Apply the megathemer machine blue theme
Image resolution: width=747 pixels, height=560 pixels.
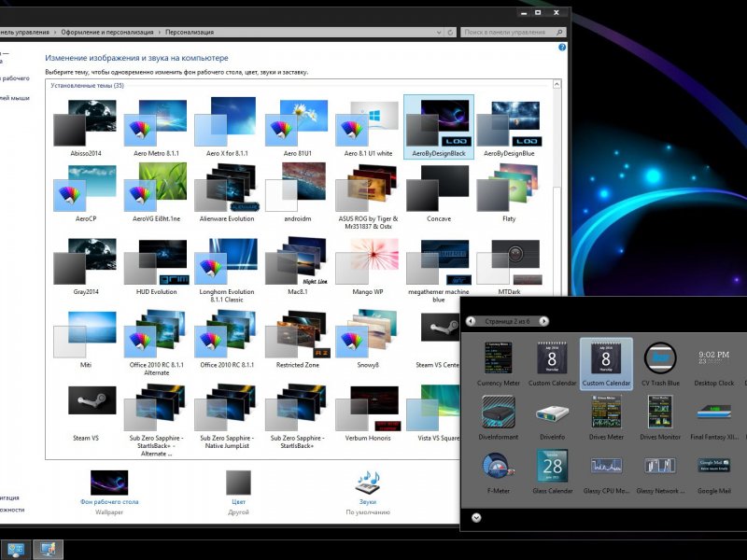coord(439,270)
